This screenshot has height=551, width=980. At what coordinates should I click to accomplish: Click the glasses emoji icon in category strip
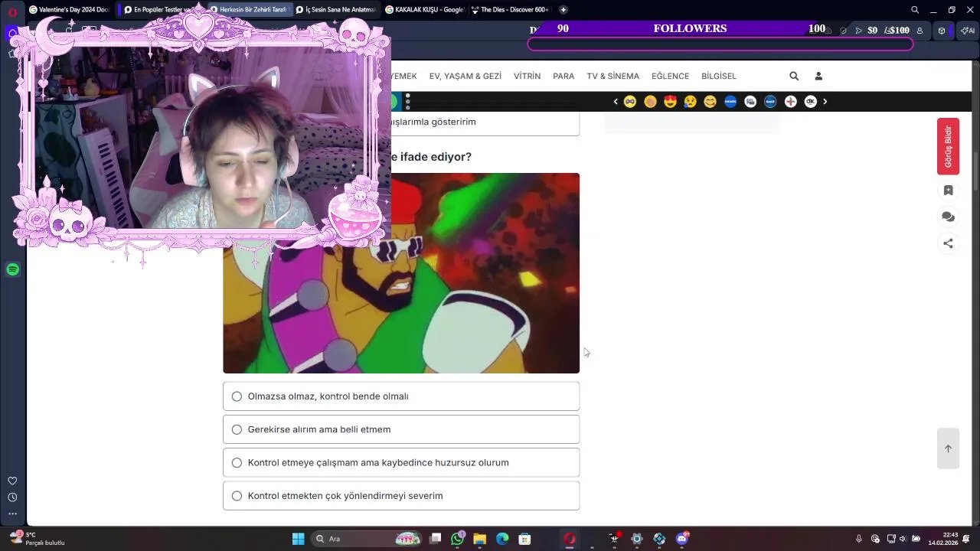tap(630, 101)
